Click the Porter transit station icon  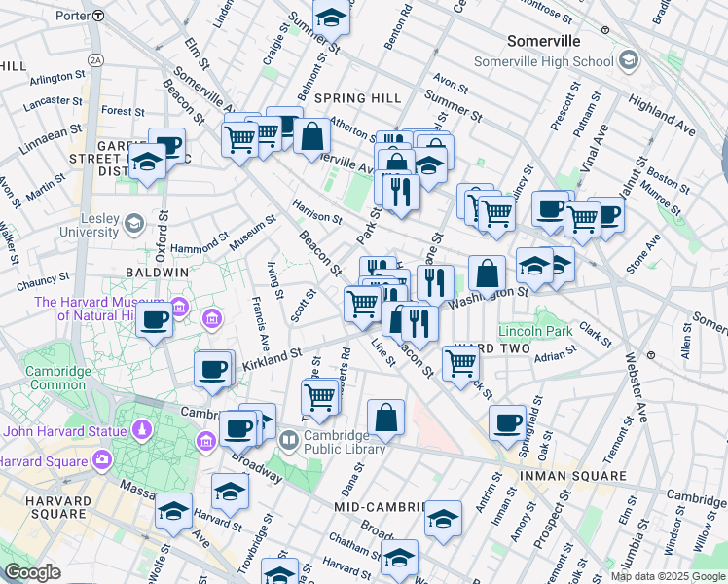point(99,16)
